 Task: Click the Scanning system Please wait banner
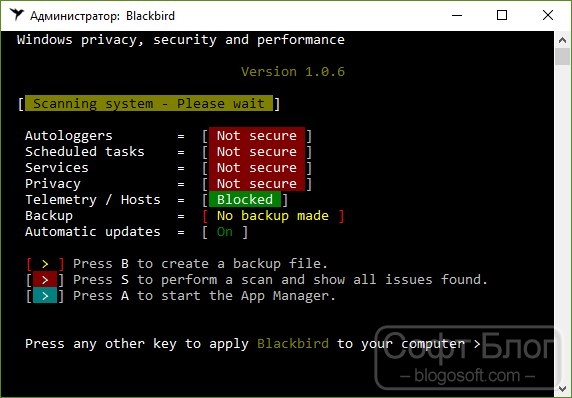click(x=149, y=104)
